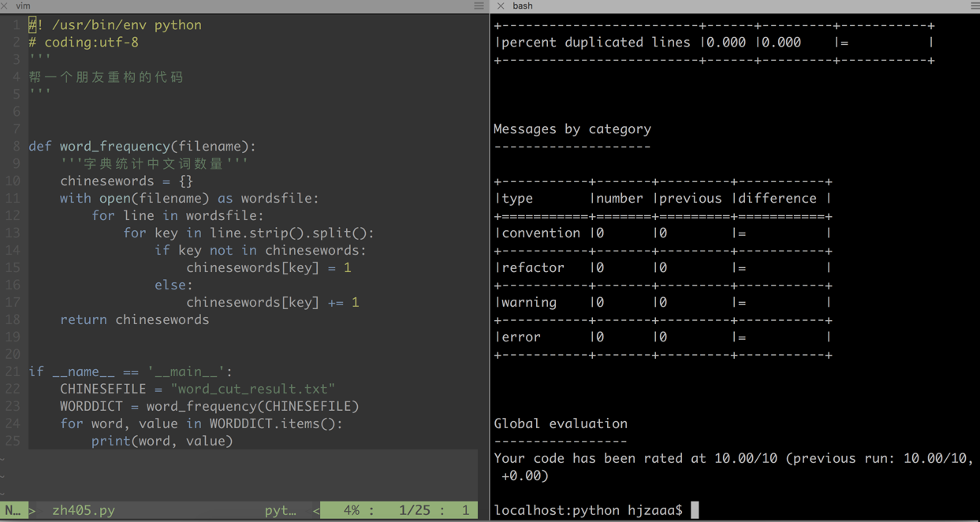Click the 'Messages by category' heading in terminal
The image size is (980, 522).
(572, 129)
